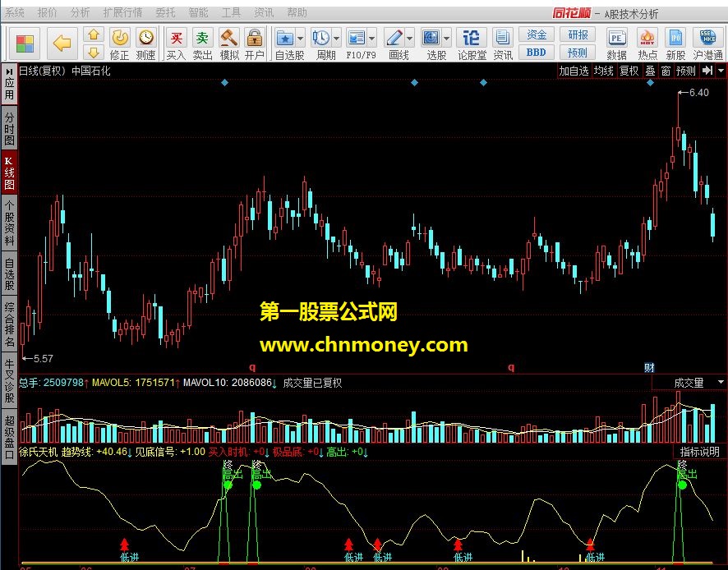Open the chart header options dropdown arrow
The height and width of the screenshot is (570, 728).
pyautogui.click(x=721, y=71)
